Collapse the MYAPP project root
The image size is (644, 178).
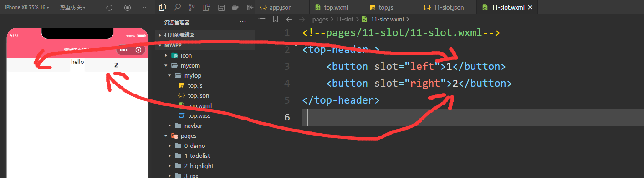click(205, 45)
